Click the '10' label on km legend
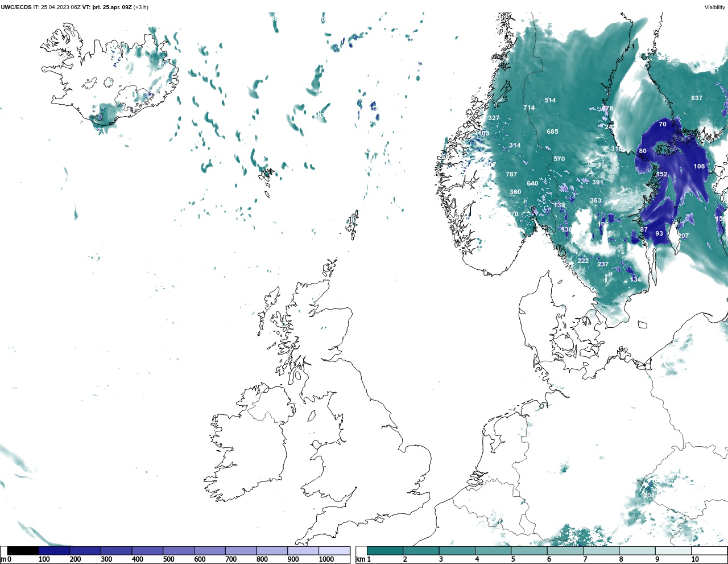This screenshot has height=564, width=728. click(695, 559)
